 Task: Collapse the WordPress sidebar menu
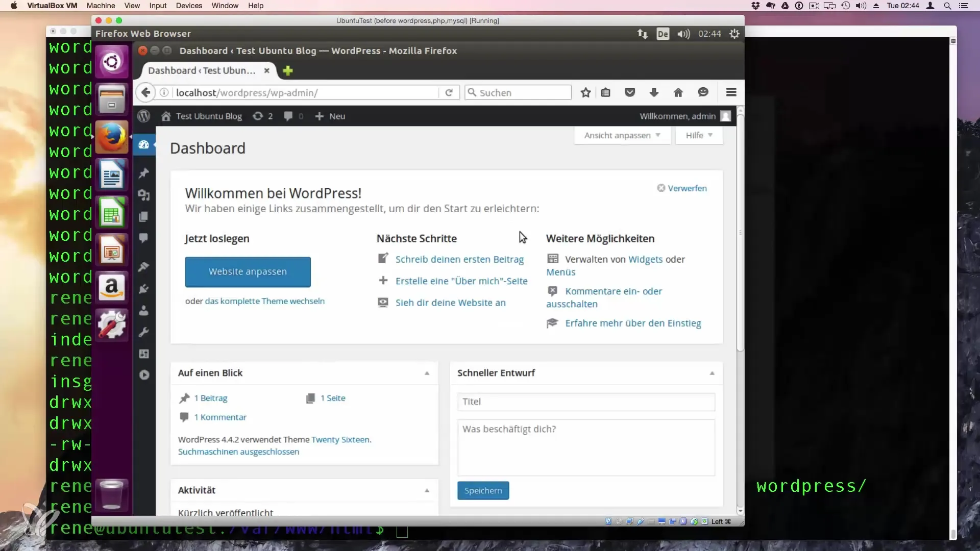[144, 375]
